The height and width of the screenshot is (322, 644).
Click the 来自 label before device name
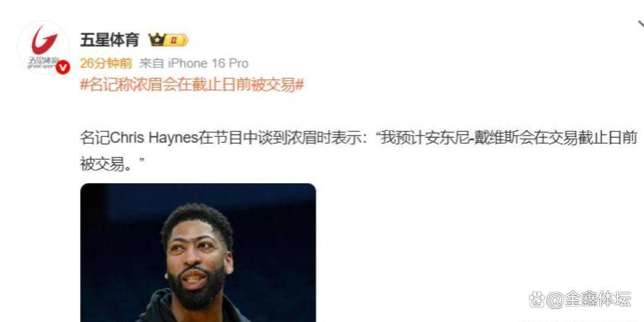pyautogui.click(x=152, y=64)
